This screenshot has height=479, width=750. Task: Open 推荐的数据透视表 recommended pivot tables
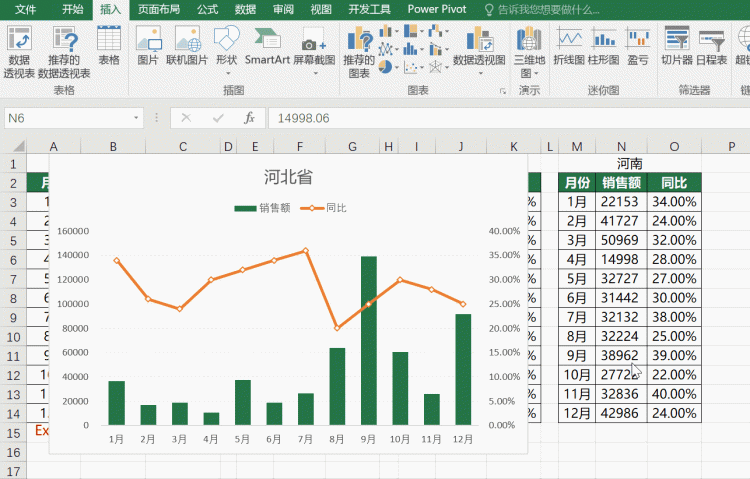(64, 52)
